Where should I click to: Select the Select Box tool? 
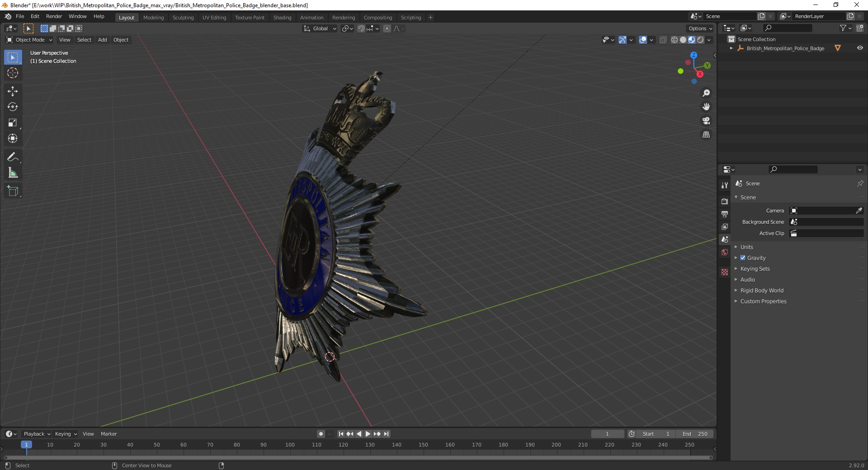tap(13, 57)
